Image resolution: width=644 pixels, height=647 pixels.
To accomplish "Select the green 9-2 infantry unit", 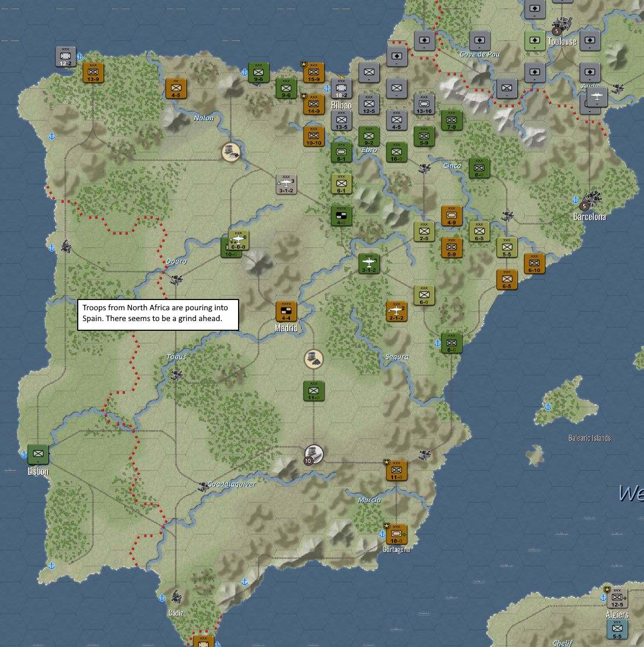I will (369, 136).
